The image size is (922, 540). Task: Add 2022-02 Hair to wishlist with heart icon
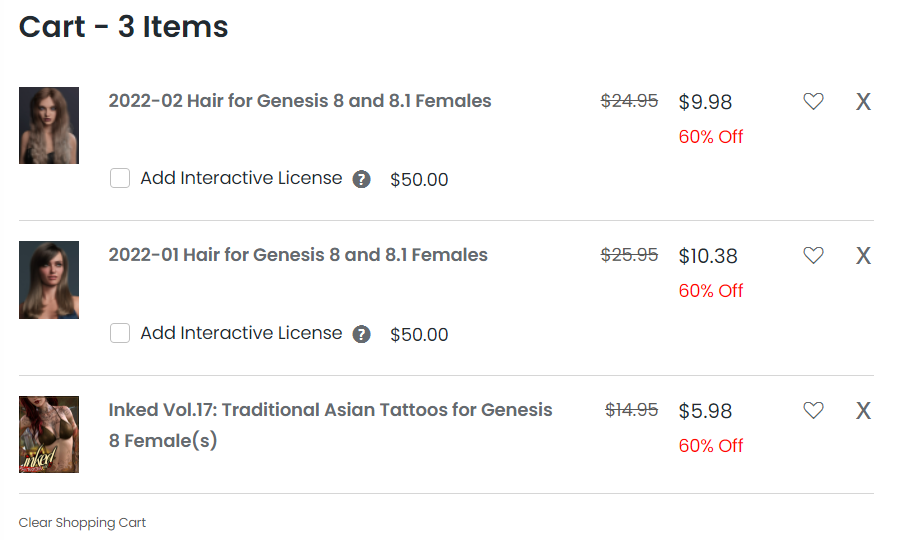pyautogui.click(x=813, y=101)
